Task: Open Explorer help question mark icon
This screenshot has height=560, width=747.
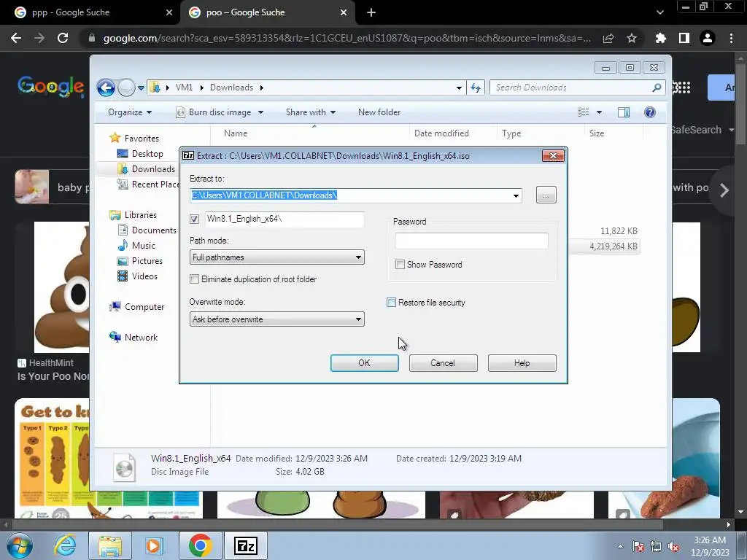Action: 650,112
